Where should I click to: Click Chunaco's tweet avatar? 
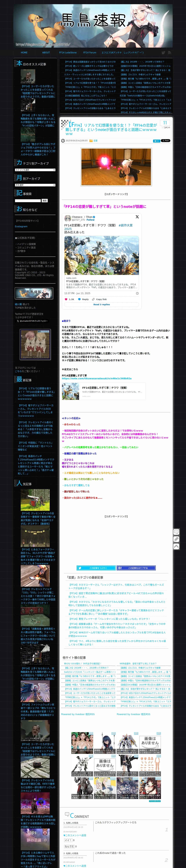click(68, 218)
